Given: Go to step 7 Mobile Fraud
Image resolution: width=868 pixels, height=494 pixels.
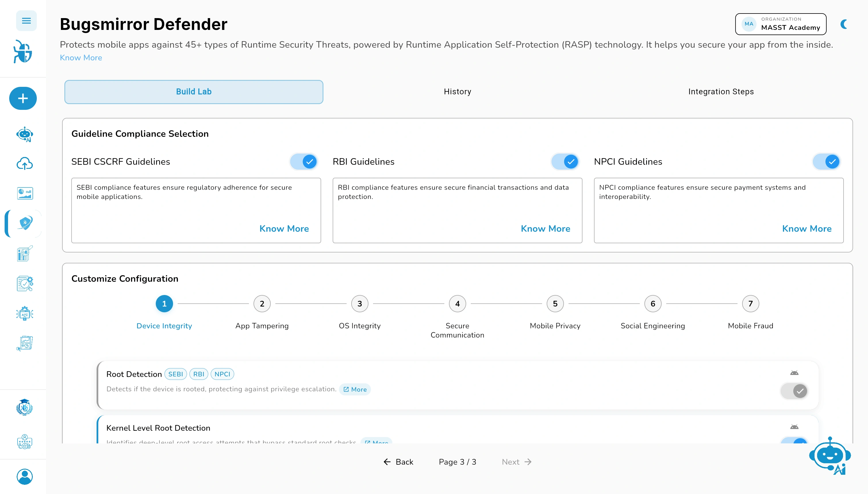Looking at the screenshot, I should 750,304.
